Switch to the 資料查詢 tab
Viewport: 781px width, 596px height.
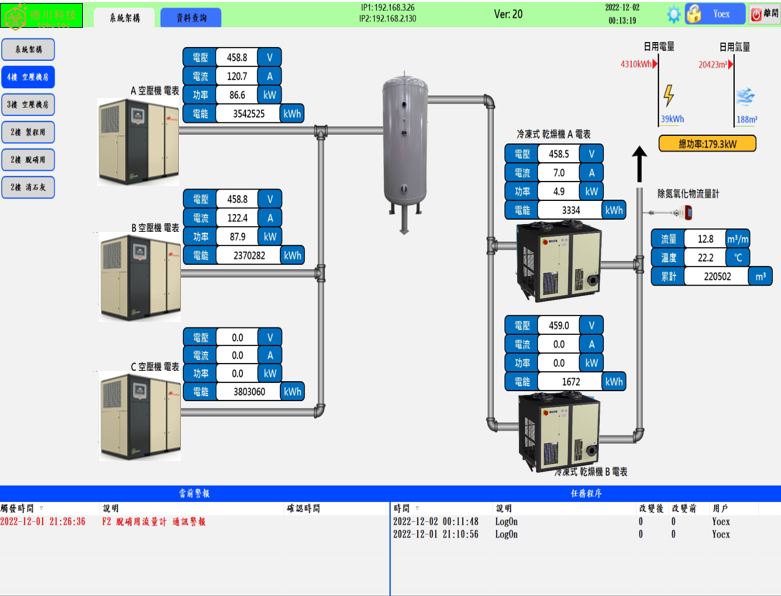tap(190, 17)
